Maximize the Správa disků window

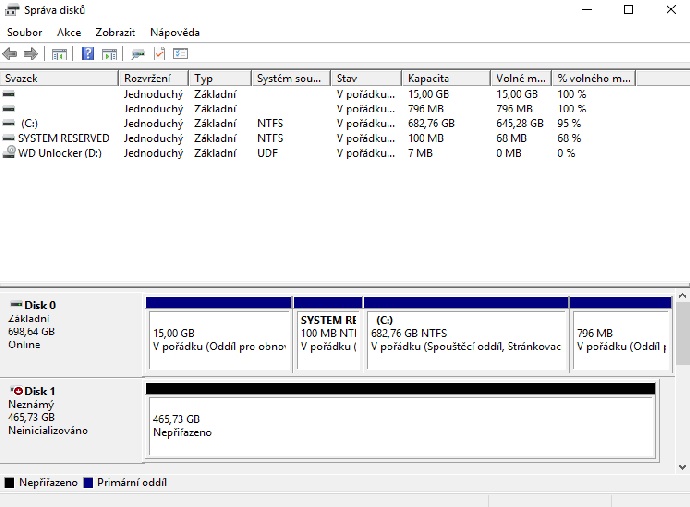click(628, 10)
